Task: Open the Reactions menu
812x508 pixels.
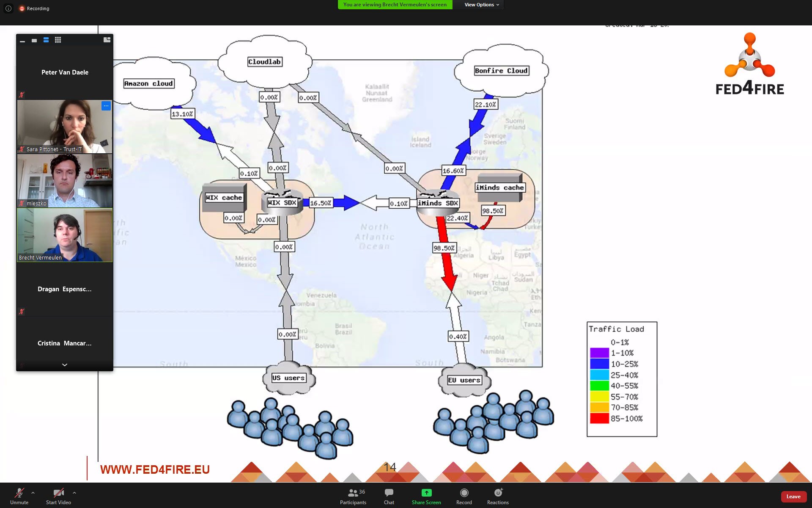Action: click(498, 496)
